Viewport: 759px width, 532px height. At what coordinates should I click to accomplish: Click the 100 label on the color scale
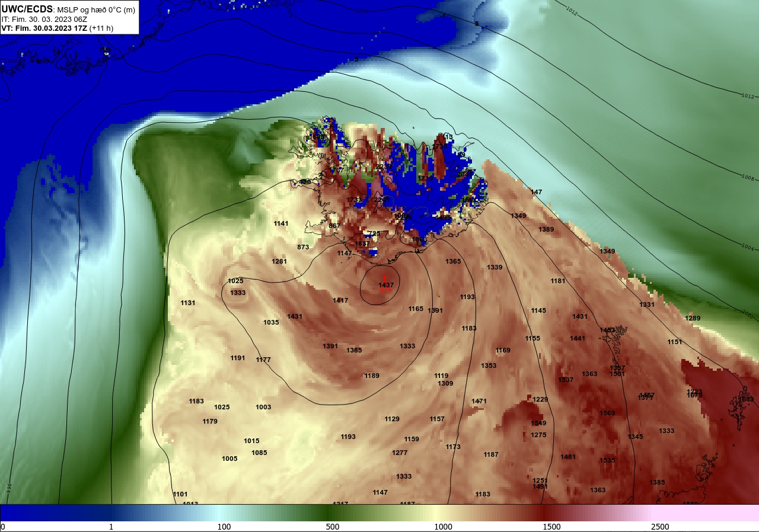point(224,527)
